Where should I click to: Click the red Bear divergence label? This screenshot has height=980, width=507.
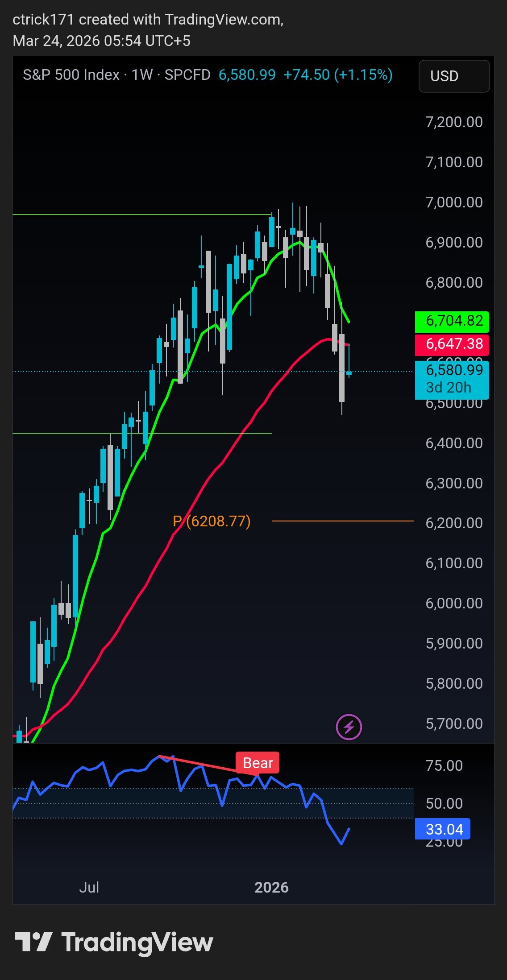pyautogui.click(x=258, y=763)
